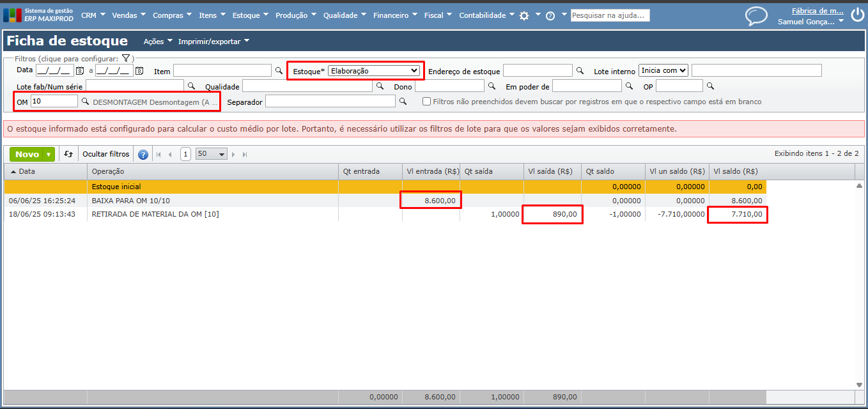The height and width of the screenshot is (409, 868).
Task: Click the filter funnel configure icon
Action: (126, 58)
